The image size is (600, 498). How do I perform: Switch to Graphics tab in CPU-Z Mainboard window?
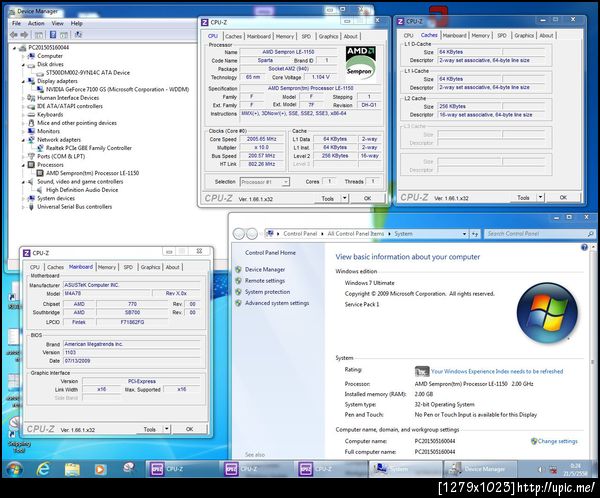150,267
